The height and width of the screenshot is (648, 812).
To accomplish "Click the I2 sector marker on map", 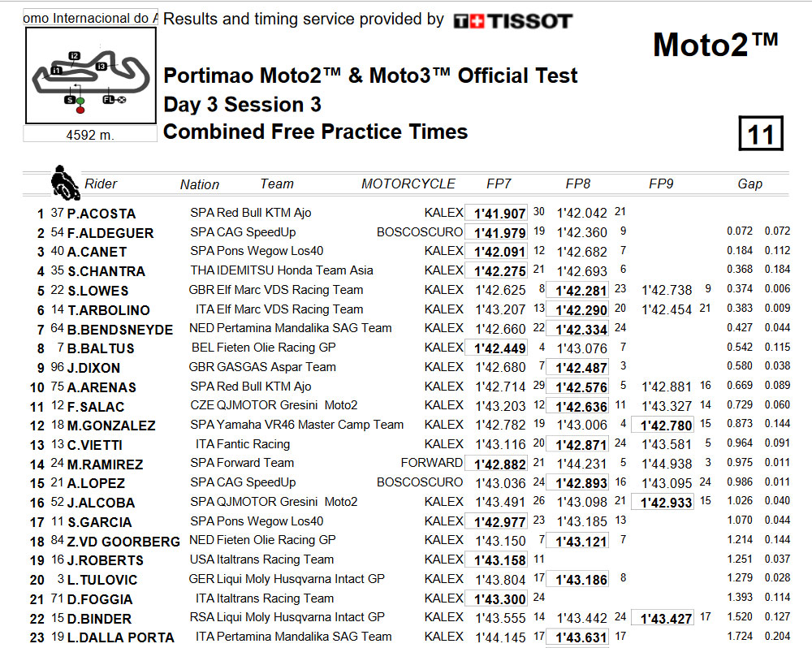I will (74, 56).
